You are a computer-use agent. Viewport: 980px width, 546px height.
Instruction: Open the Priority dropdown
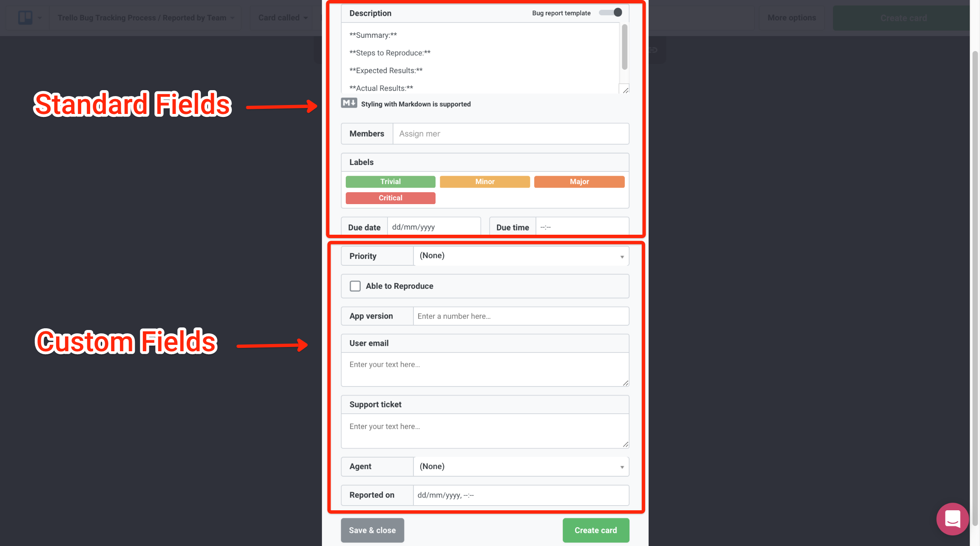tap(521, 256)
